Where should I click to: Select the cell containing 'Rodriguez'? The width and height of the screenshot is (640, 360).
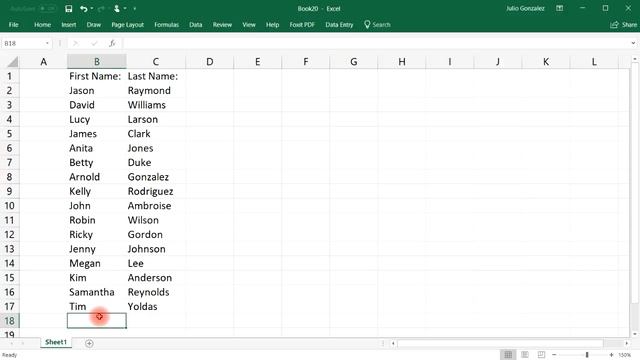(156, 191)
